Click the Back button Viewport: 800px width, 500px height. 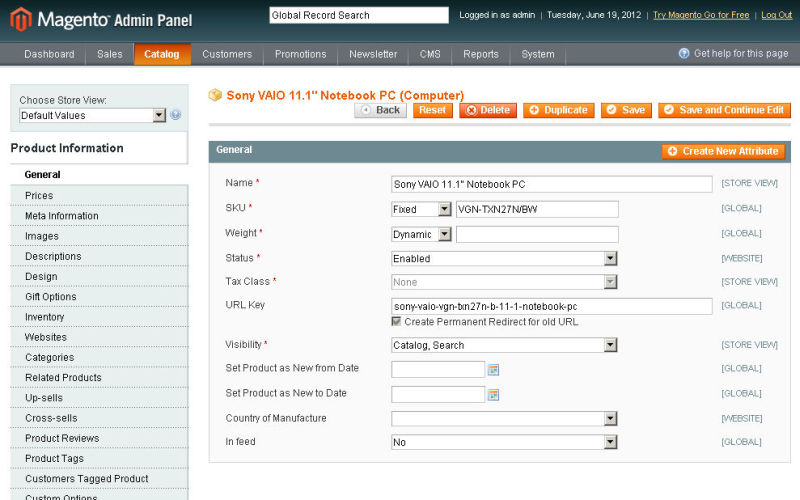[x=381, y=110]
